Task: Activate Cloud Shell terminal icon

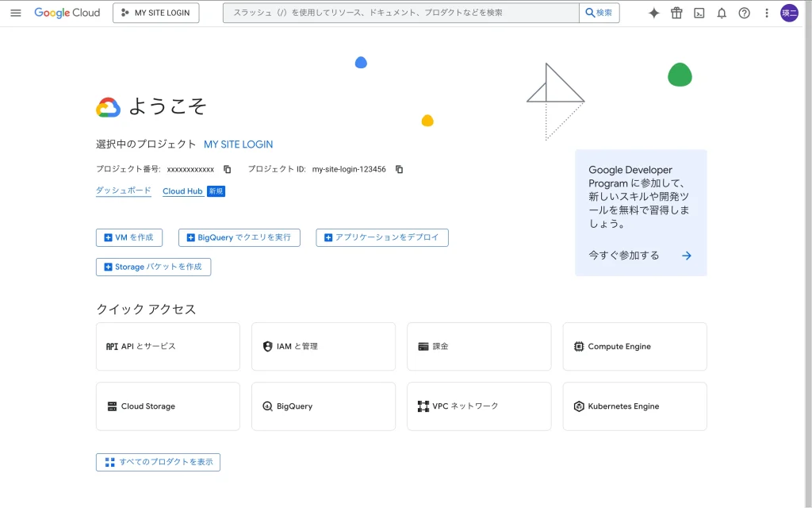Action: tap(699, 13)
